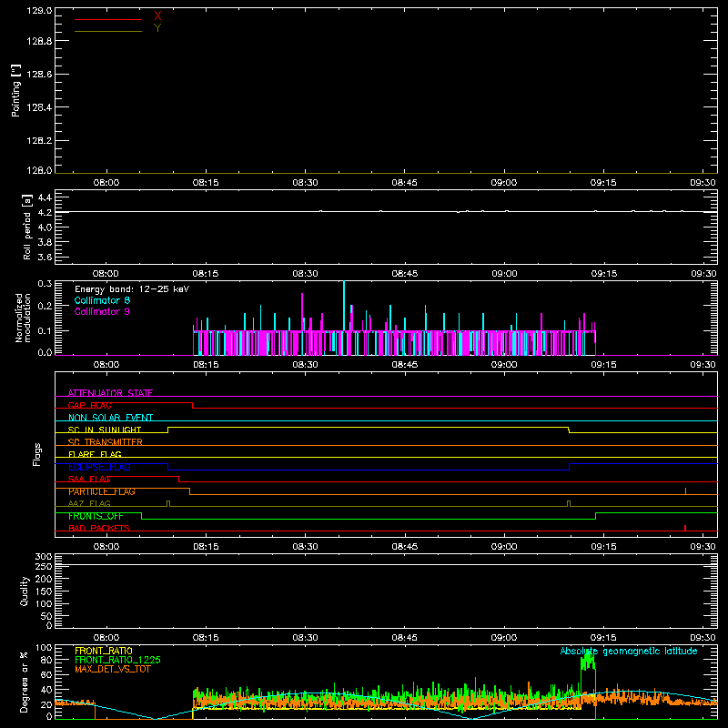Select the SC_TRANSMITTER flag label
This screenshot has width=728, height=728.
[106, 442]
